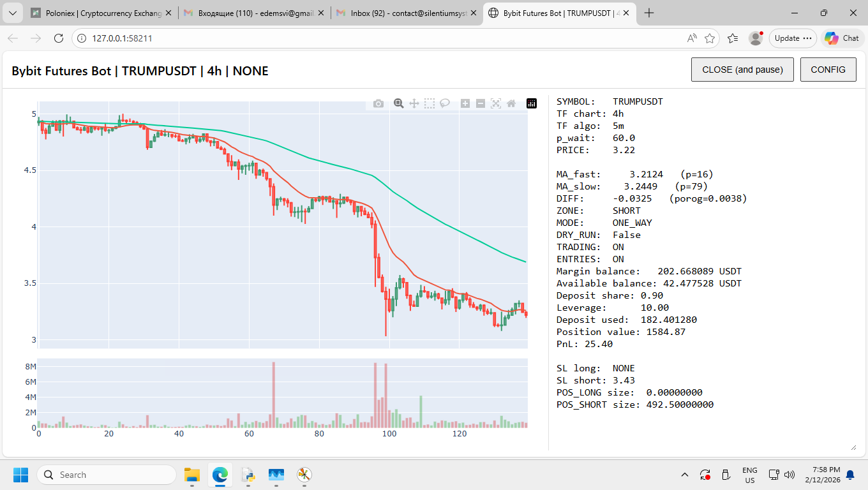
Task: Open the CONFIG button
Action: pyautogui.click(x=828, y=70)
